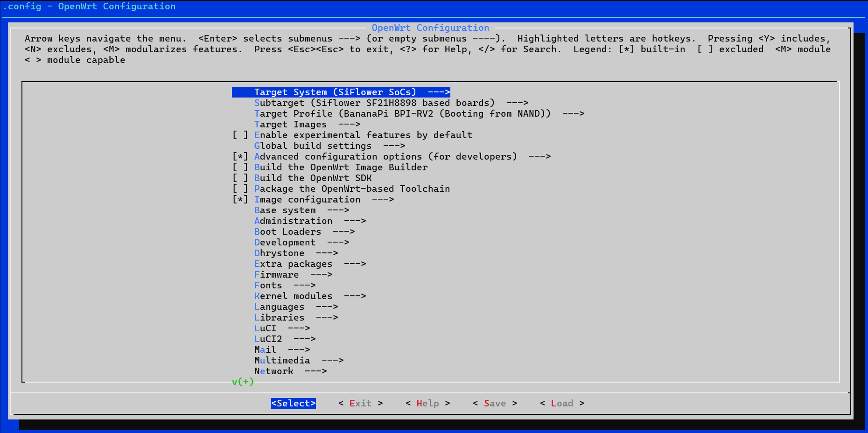
Task: Click the Help button
Action: pyautogui.click(x=428, y=404)
